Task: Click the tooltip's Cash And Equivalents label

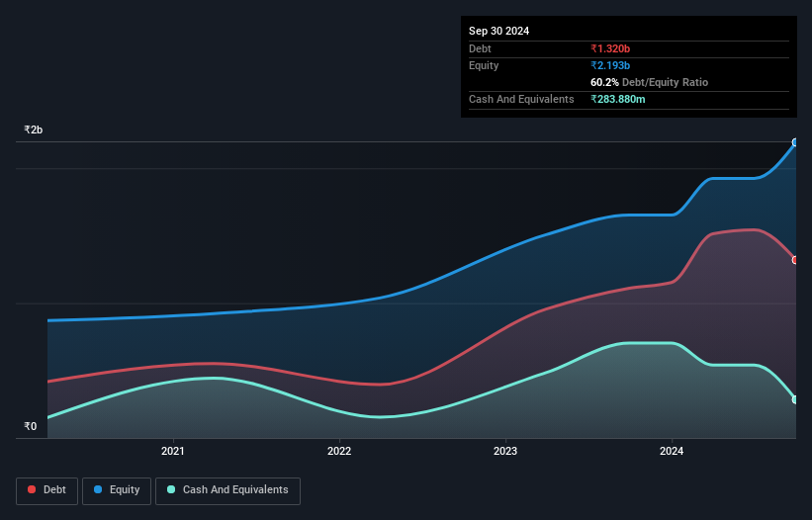Action: pyautogui.click(x=521, y=99)
